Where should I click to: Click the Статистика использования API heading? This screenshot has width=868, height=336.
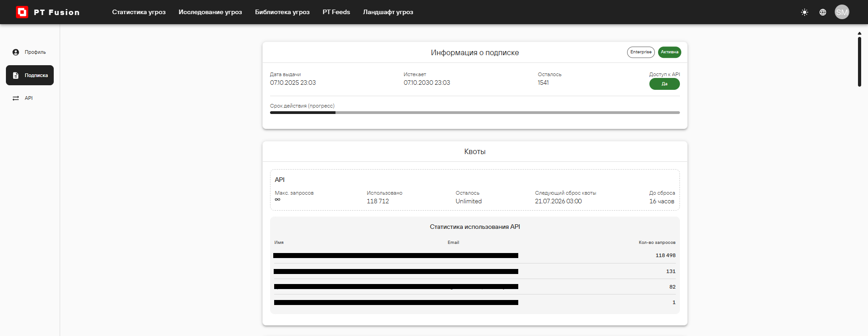475,227
